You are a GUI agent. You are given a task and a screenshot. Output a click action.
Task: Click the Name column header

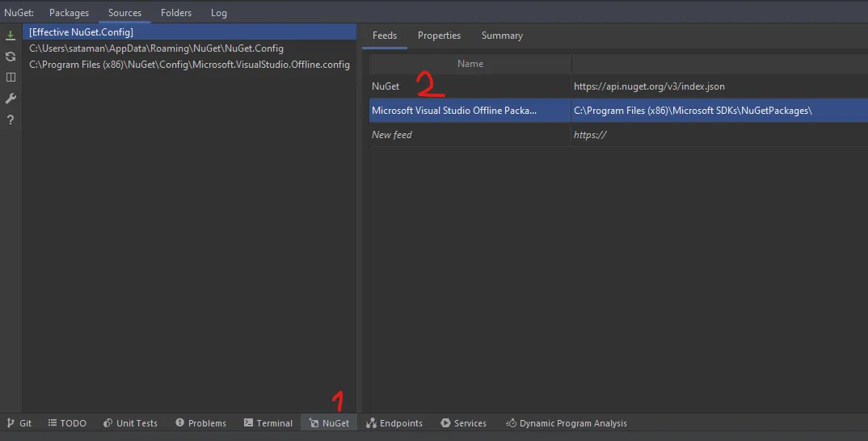[470, 64]
